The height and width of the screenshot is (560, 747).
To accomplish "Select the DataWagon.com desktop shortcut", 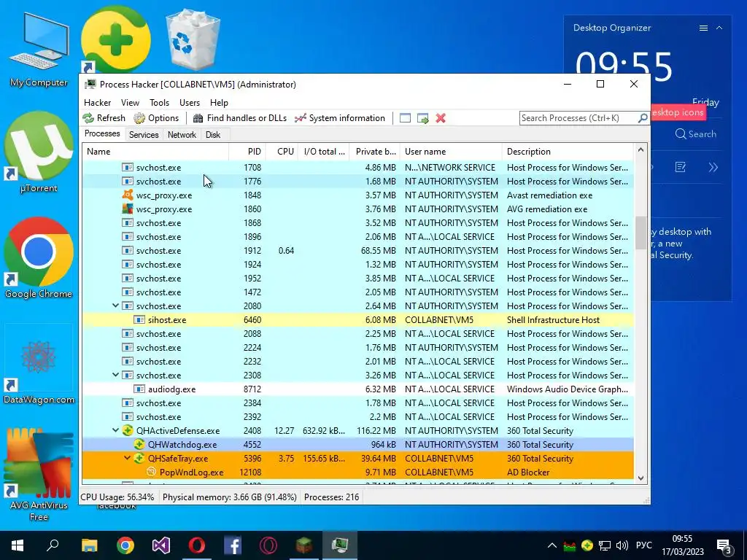I will (x=39, y=365).
